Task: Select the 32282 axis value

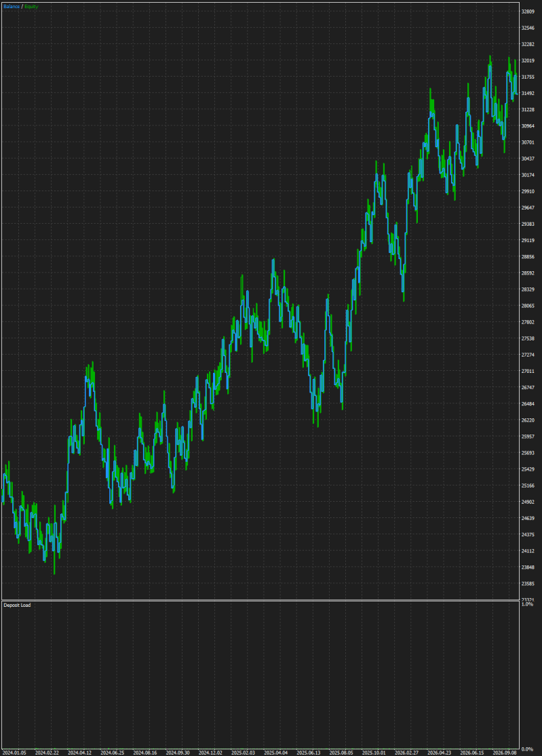Action: click(x=528, y=44)
